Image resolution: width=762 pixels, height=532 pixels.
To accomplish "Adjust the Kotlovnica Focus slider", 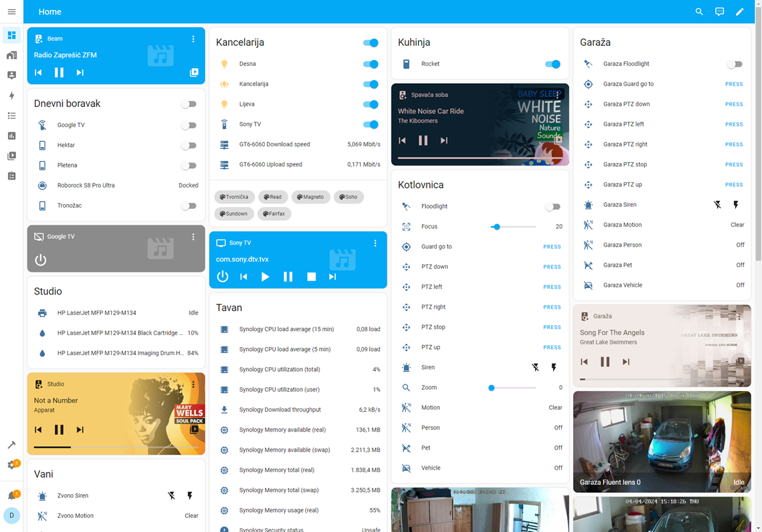I will 496,227.
